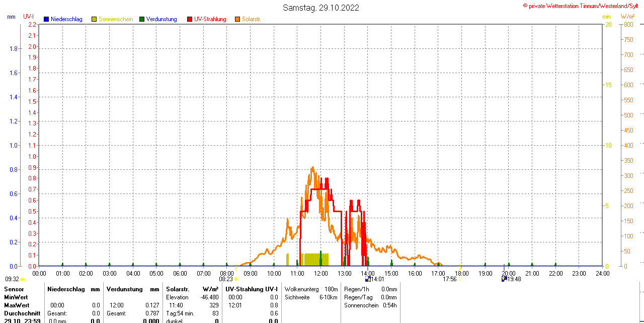Click the sun icon beside 09:32

click(x=23, y=279)
